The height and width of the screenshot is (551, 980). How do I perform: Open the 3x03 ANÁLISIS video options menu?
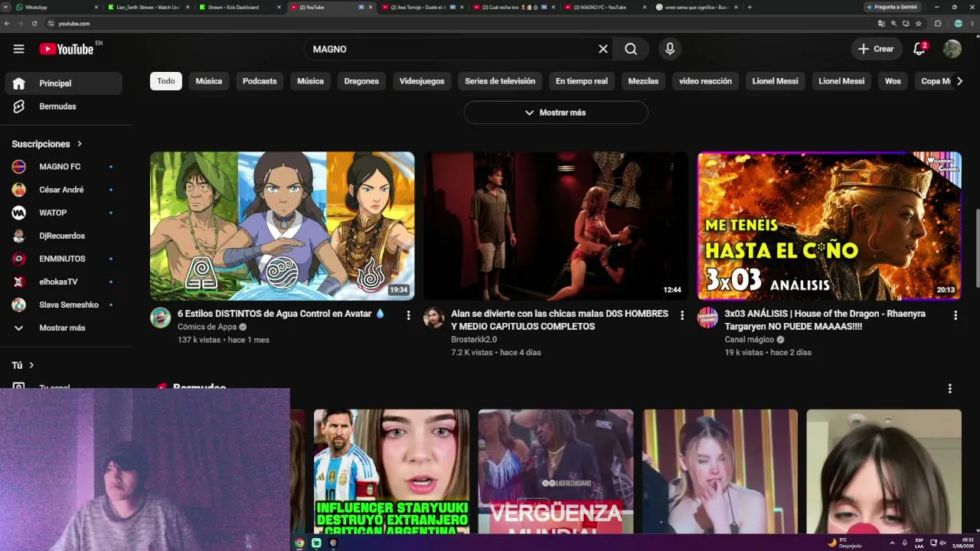(x=955, y=315)
